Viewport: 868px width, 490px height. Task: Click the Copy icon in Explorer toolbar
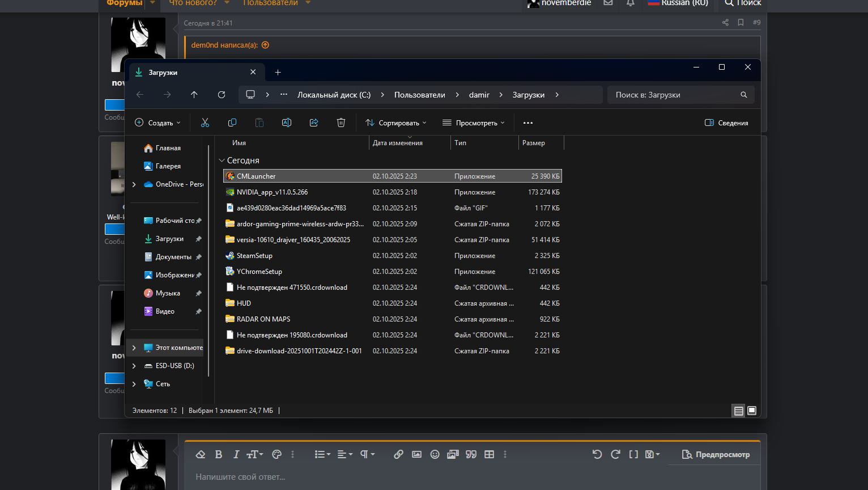pyautogui.click(x=232, y=122)
